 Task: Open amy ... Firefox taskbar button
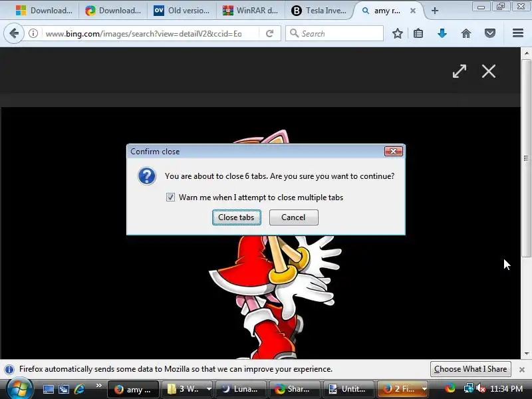pos(133,389)
